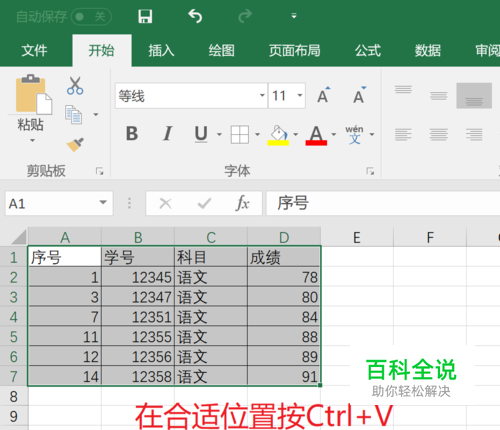The height and width of the screenshot is (430, 500).
Task: Select row 8 header
Action: pyautogui.click(x=14, y=397)
